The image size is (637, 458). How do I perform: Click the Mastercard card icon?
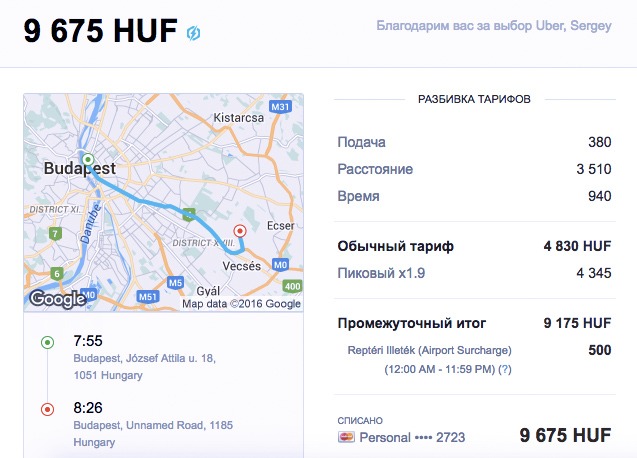[x=347, y=437]
